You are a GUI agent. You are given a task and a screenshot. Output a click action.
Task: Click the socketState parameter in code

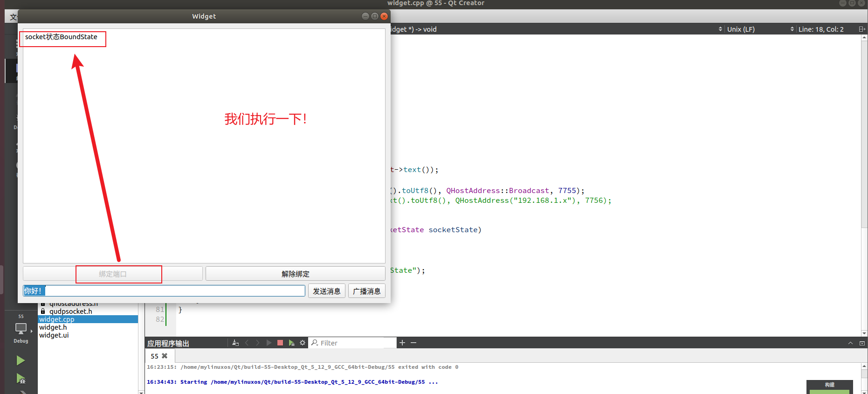(453, 230)
